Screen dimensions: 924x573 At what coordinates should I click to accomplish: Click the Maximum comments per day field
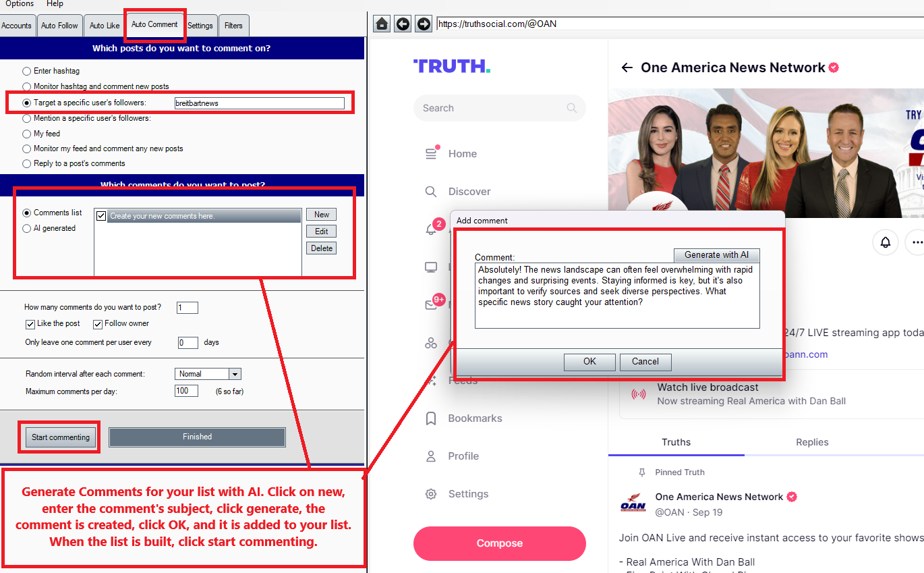(x=187, y=391)
